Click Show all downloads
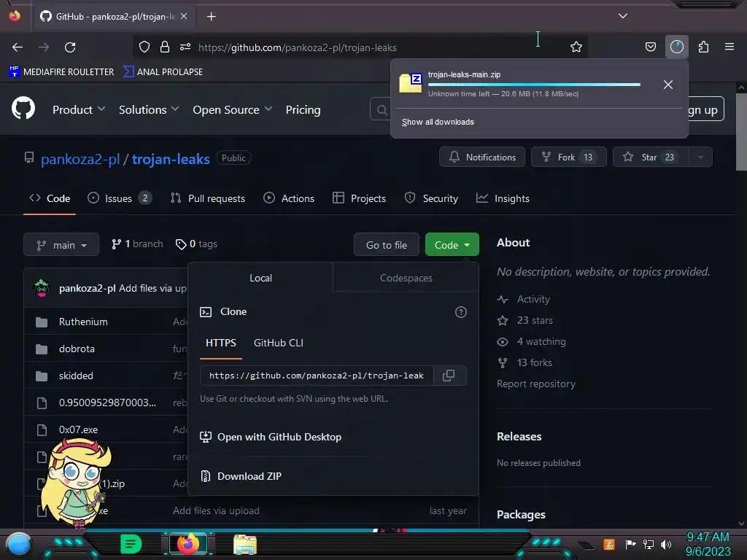The height and width of the screenshot is (560, 747). 438,122
